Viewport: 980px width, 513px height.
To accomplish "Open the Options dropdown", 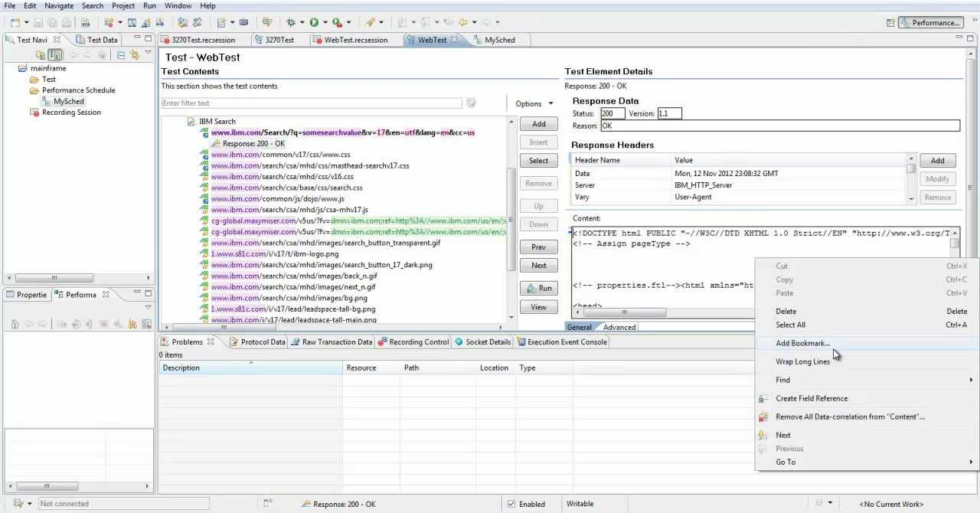I will coord(534,103).
